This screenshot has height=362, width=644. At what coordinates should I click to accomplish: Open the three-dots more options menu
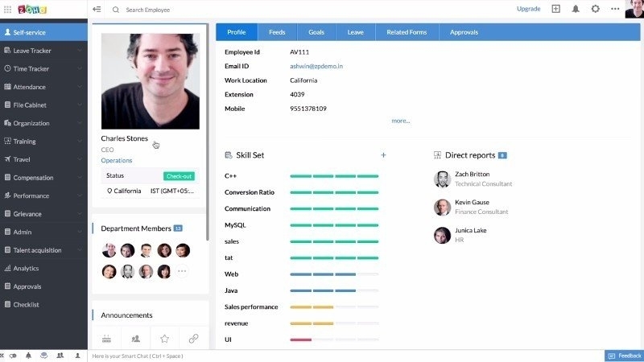pos(615,9)
